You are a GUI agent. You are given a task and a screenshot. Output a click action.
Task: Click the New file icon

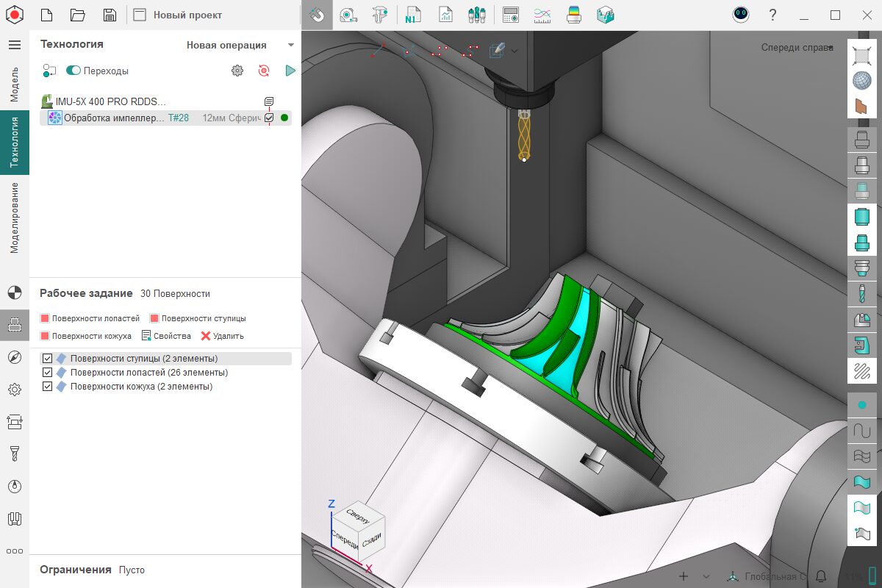(x=46, y=15)
